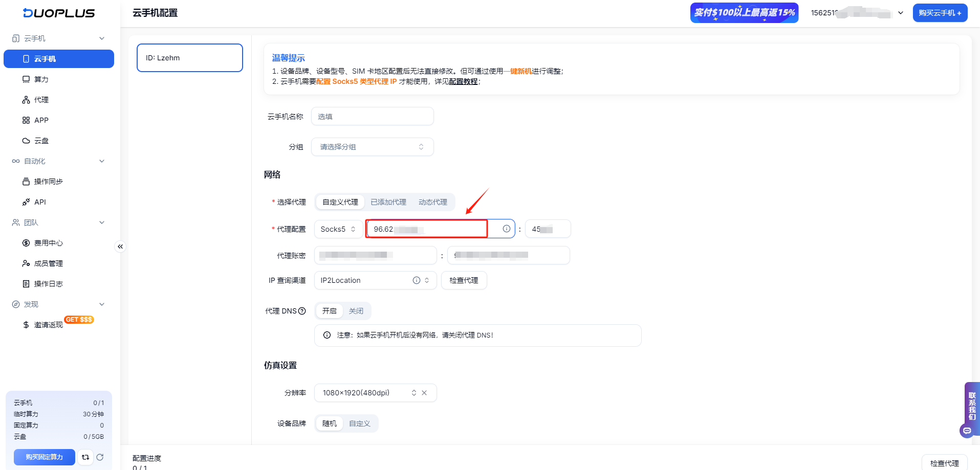Turn on proxy DNS with 开启
The height and width of the screenshot is (470, 980).
(x=330, y=311)
